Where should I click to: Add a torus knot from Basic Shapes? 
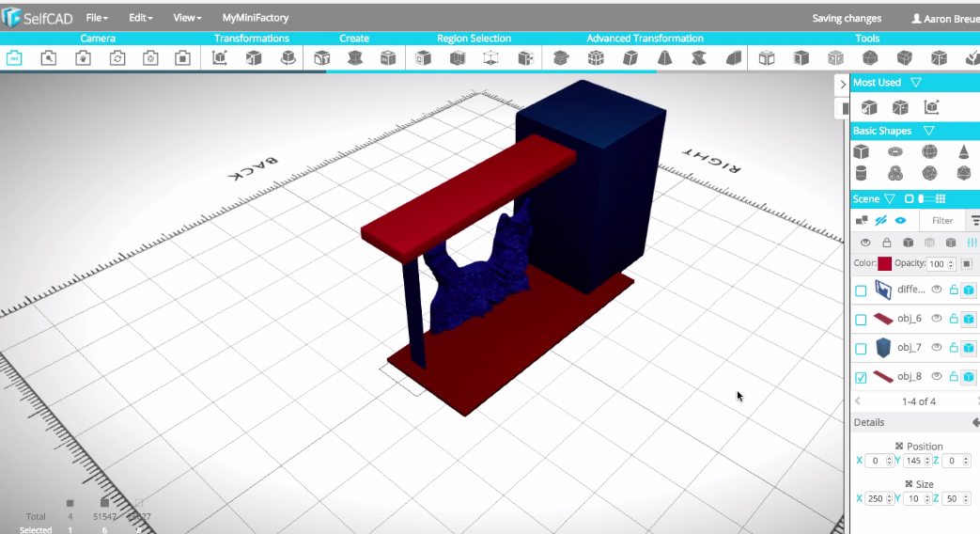click(x=895, y=173)
